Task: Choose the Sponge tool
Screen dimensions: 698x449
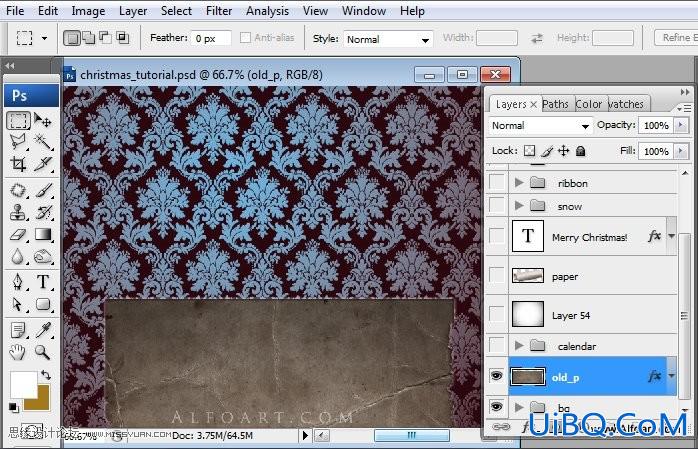Action: [43, 256]
